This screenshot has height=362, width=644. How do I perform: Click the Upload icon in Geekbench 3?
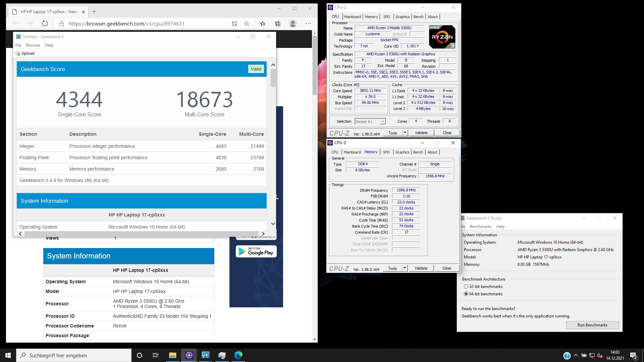(x=18, y=53)
